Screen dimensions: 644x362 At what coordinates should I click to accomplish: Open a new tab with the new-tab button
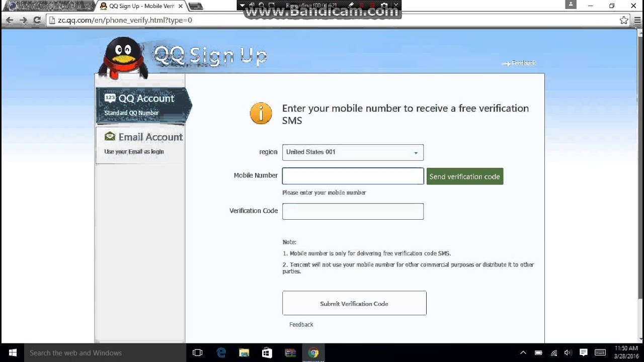click(x=196, y=7)
